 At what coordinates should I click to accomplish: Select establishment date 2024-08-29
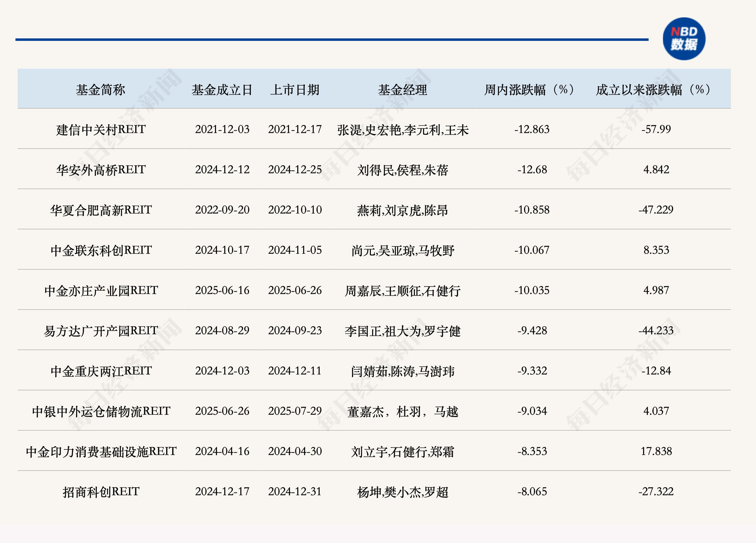click(222, 331)
